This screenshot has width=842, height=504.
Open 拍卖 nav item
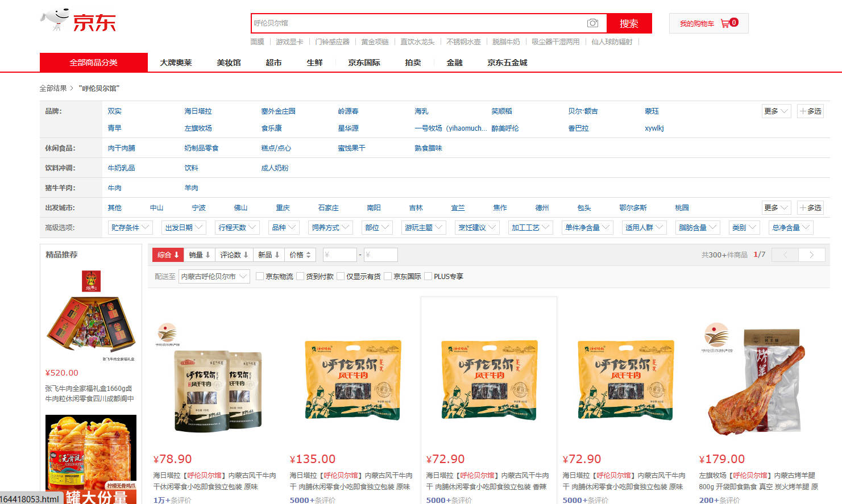click(413, 63)
